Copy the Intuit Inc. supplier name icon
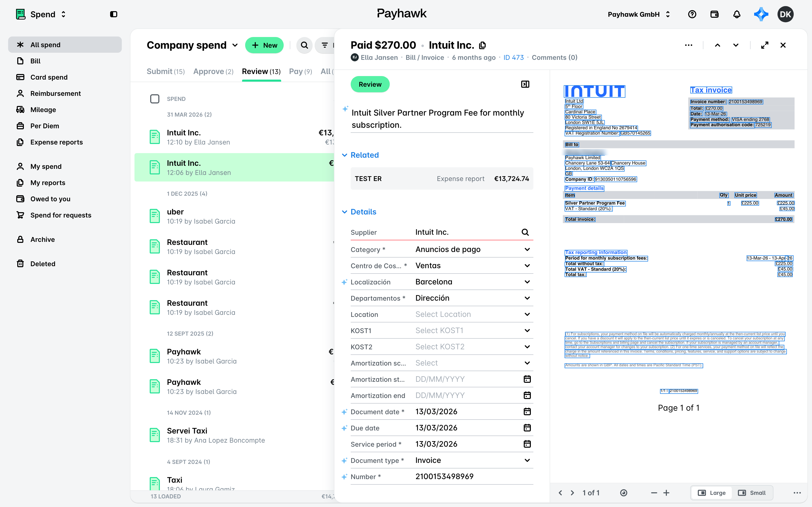The height and width of the screenshot is (507, 812). coord(482,45)
